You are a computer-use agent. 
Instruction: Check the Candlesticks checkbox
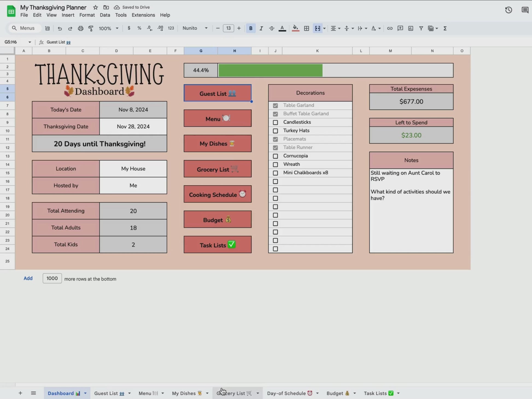(275, 122)
